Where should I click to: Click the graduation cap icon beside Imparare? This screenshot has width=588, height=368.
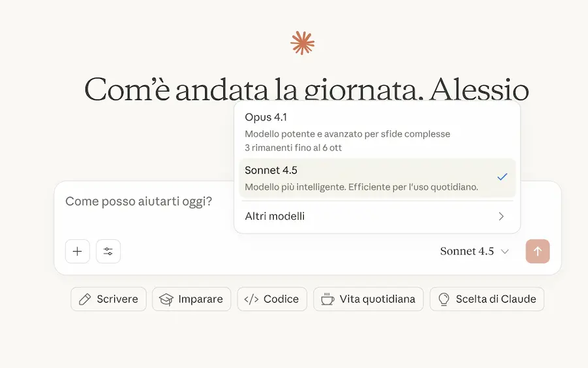pyautogui.click(x=167, y=299)
